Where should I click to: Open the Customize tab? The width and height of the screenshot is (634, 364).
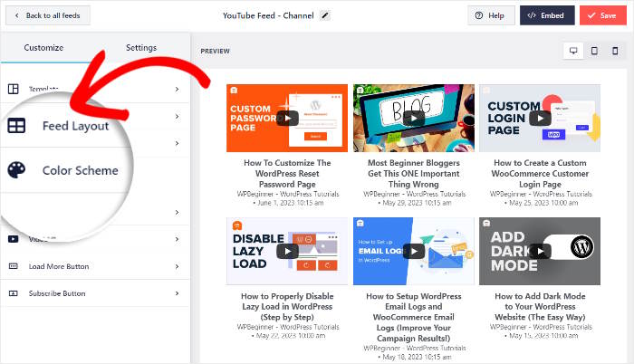(43, 48)
